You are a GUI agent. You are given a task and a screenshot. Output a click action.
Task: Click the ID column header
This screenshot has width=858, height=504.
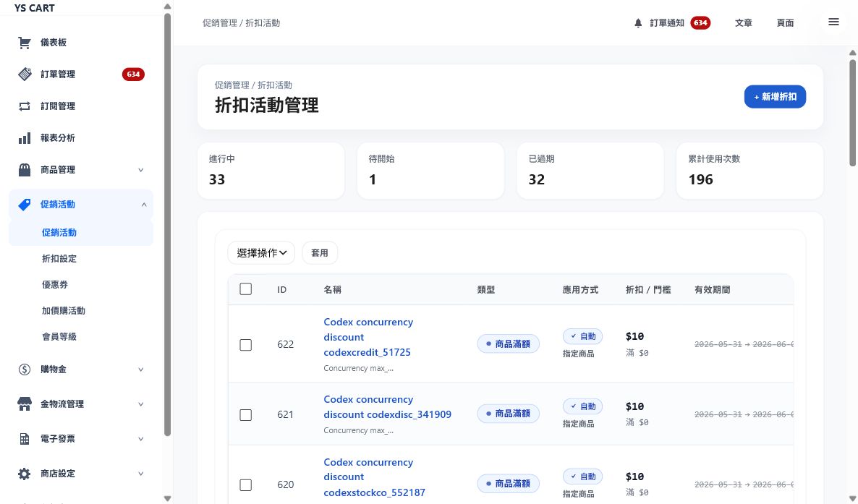(x=282, y=290)
